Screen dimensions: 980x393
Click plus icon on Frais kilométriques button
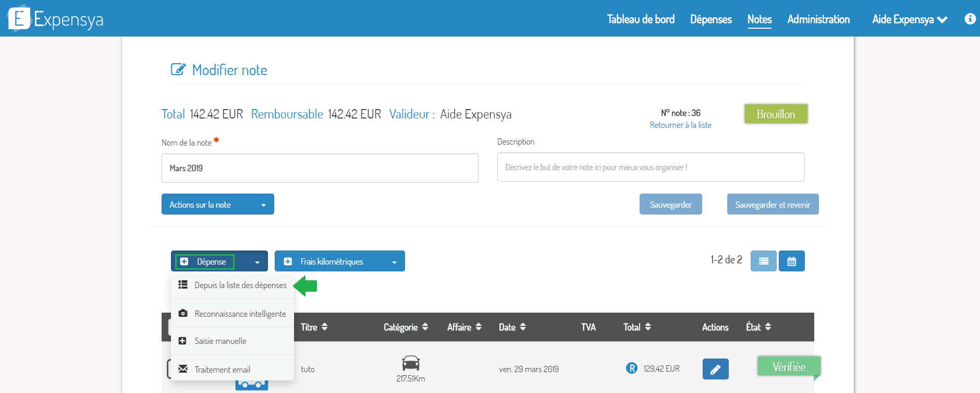[288, 261]
